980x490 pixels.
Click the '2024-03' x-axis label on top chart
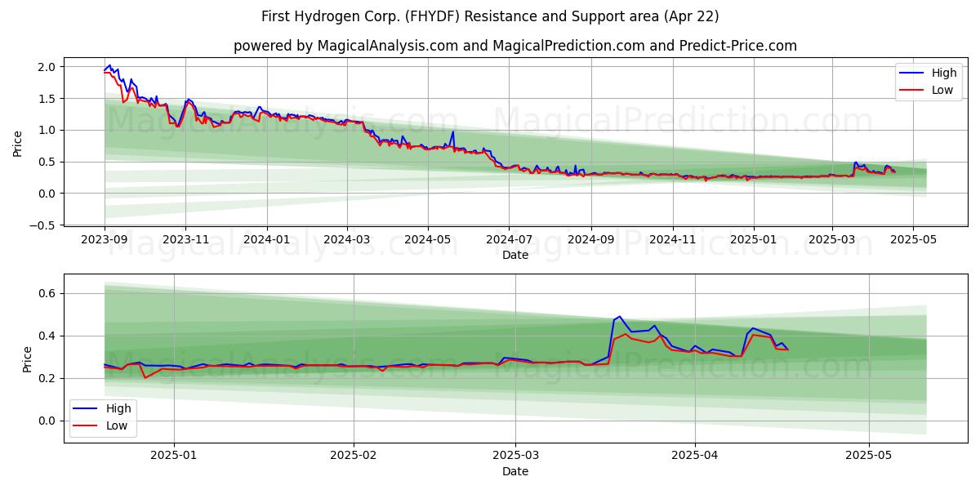click(x=346, y=239)
